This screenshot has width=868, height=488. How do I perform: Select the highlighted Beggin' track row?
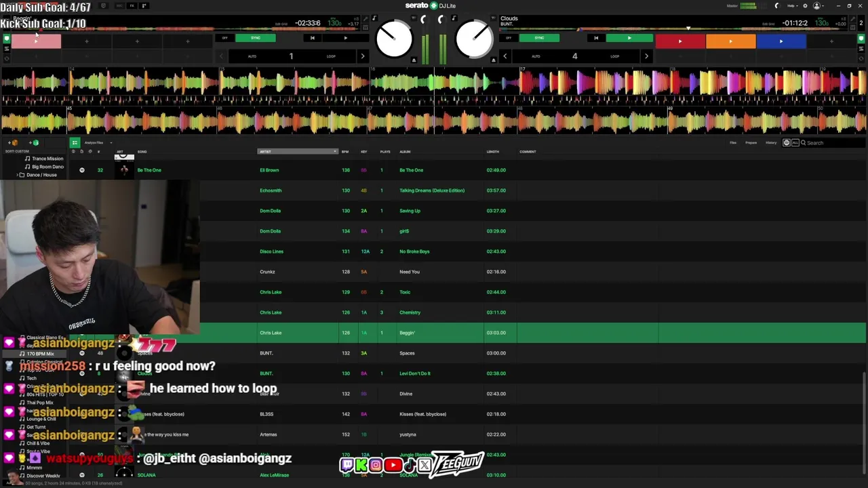pyautogui.click(x=534, y=333)
